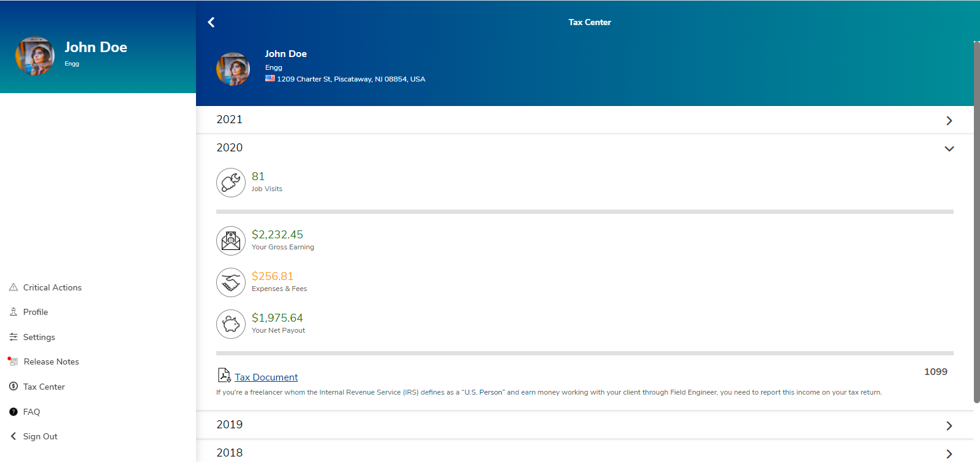This screenshot has height=462, width=980.
Task: Click the PDF icon beside Tax Document
Action: [224, 376]
